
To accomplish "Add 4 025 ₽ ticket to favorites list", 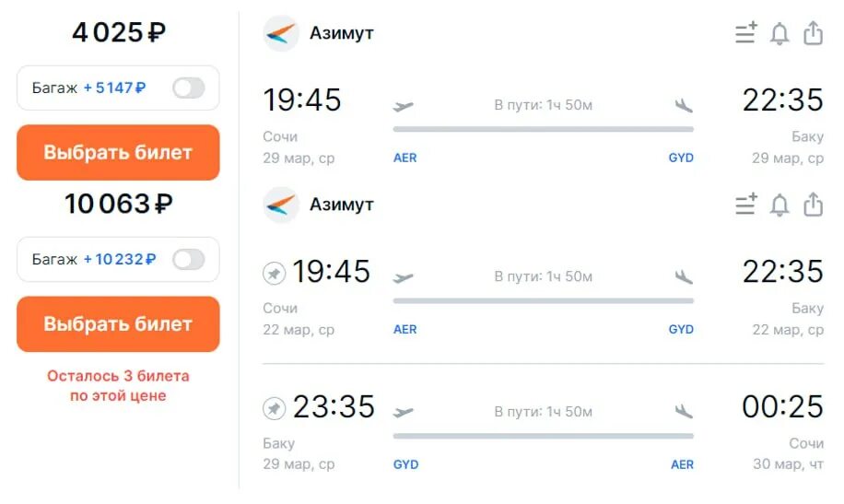I will click(x=745, y=33).
